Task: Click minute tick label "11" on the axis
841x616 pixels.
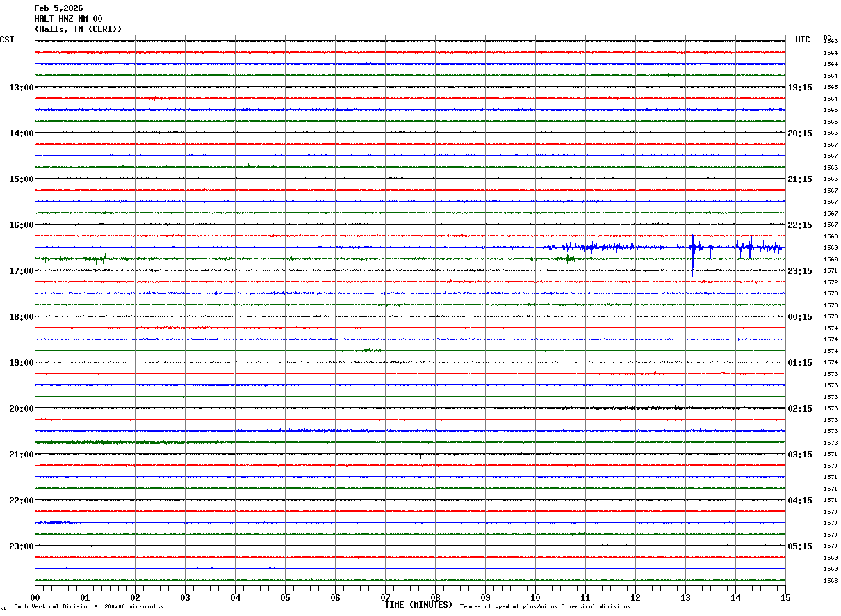Action: point(586,597)
